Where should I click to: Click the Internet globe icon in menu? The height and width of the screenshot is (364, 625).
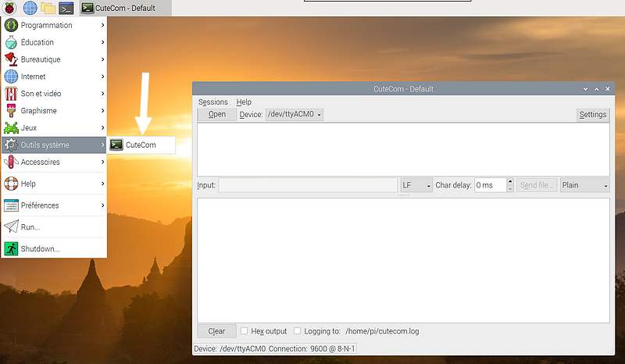(x=11, y=77)
